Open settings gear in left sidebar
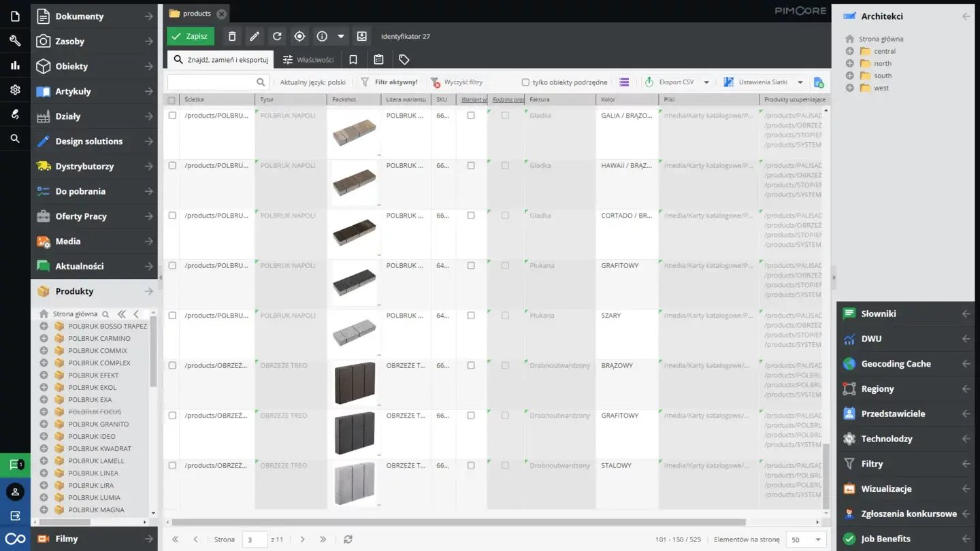980x551 pixels. point(15,90)
